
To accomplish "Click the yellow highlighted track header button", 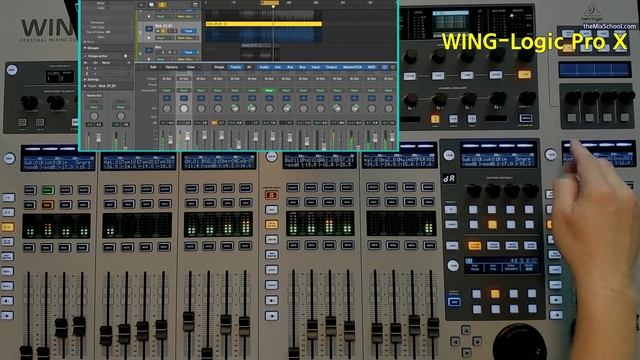I will (162, 5).
